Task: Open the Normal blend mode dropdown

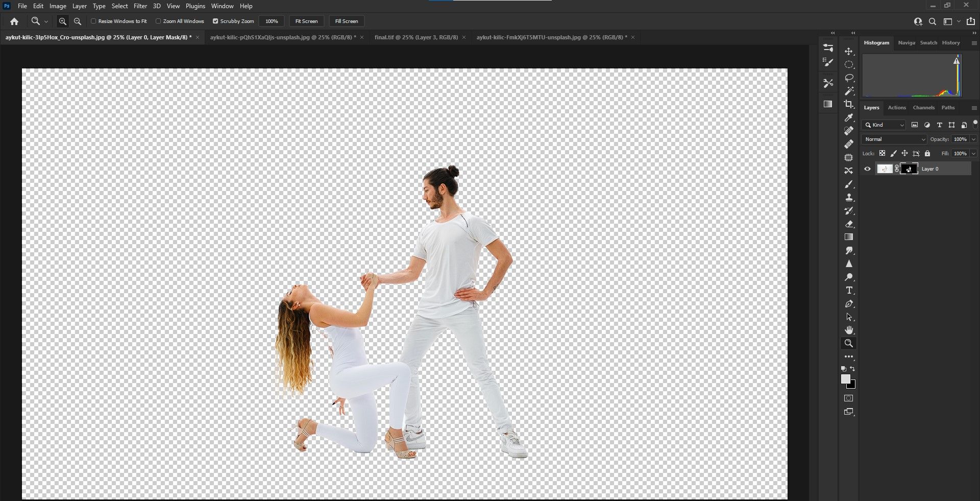Action: (x=894, y=139)
